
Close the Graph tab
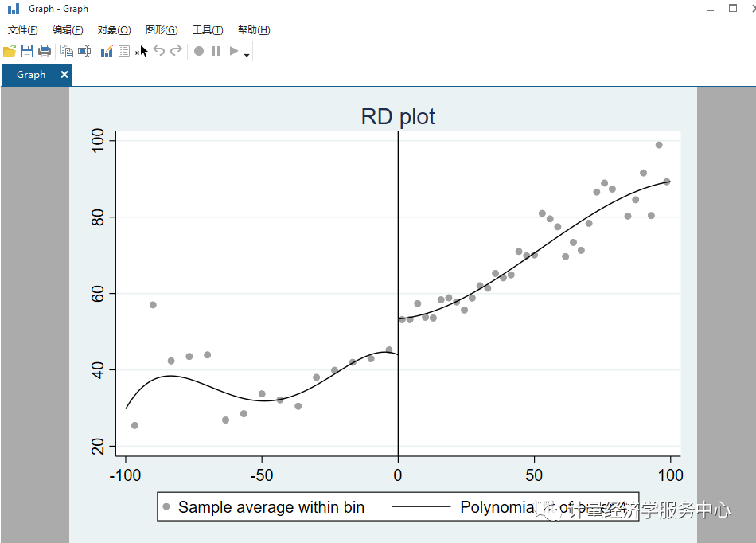[64, 74]
